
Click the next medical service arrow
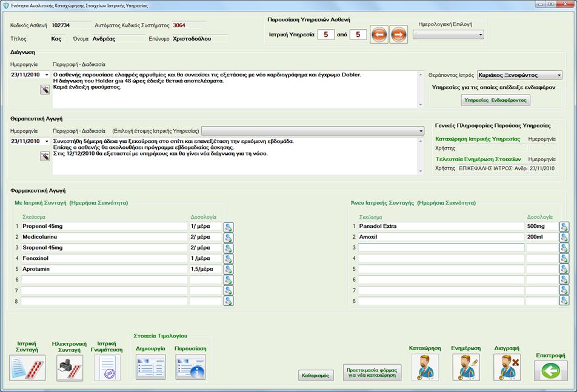[398, 35]
